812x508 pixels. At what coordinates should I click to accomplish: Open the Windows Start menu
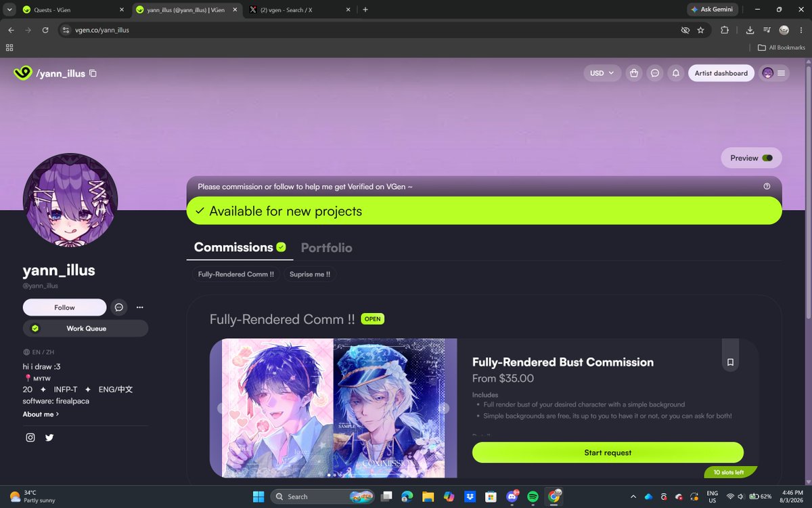(258, 496)
